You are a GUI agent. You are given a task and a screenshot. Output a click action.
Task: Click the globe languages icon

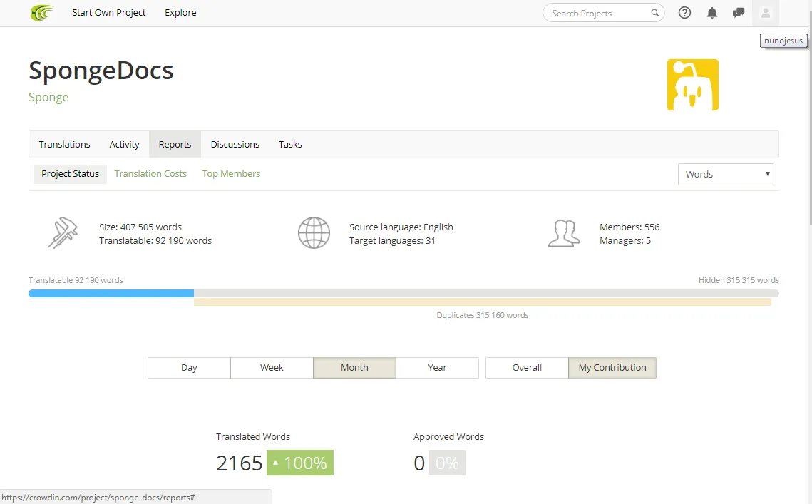point(314,232)
